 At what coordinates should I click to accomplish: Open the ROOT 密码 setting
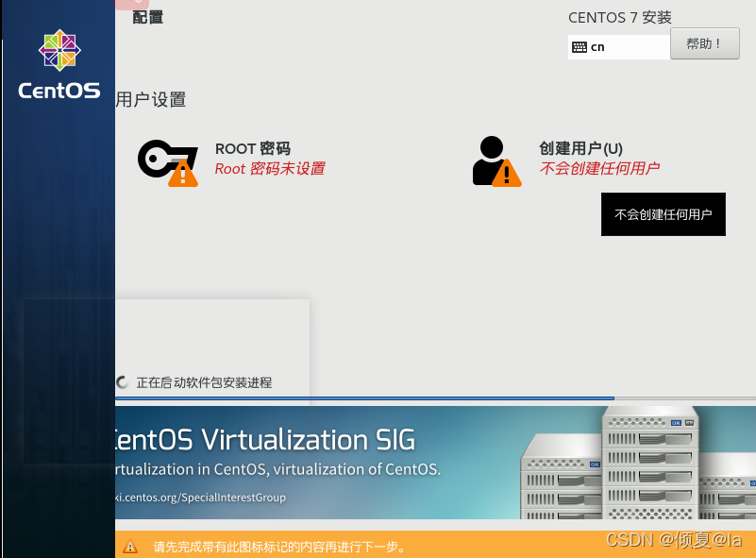tap(231, 163)
